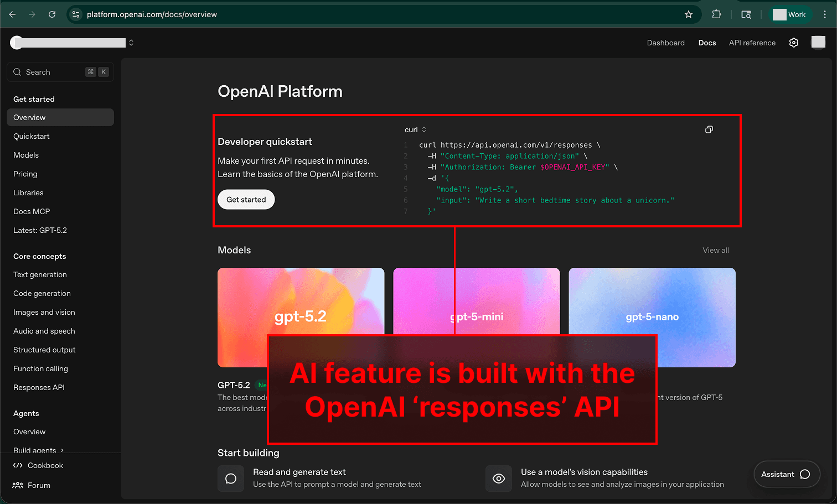This screenshot has height=504, width=837.
Task: Open the search bar in the sidebar
Action: coord(60,72)
